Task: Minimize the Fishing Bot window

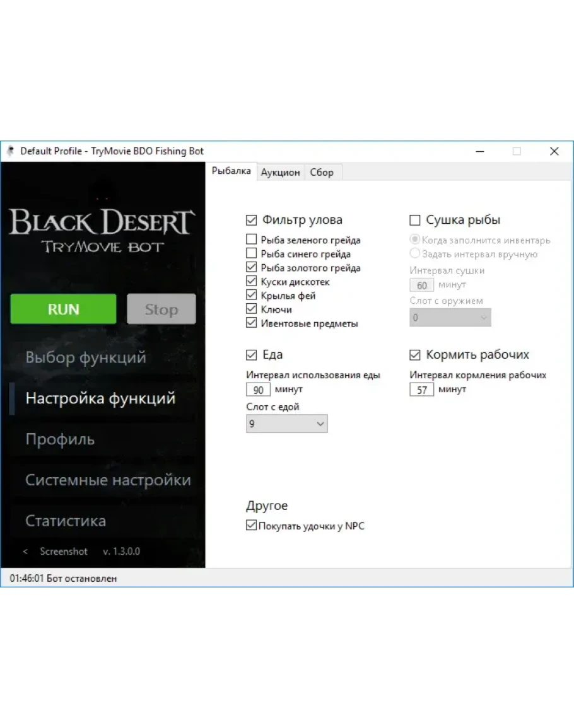Action: (480, 151)
